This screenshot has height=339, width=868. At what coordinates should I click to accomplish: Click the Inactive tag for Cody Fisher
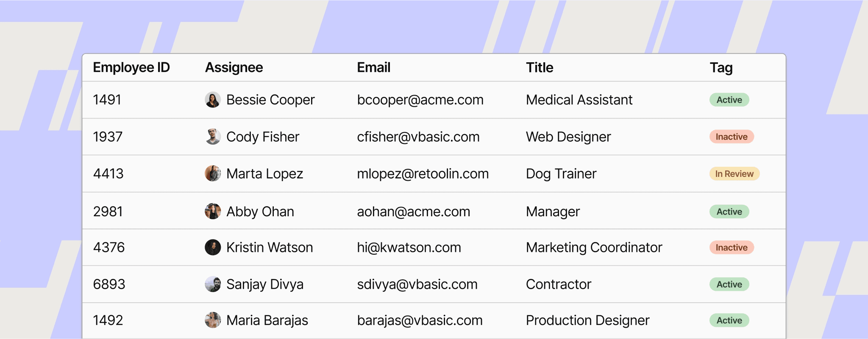point(732,137)
